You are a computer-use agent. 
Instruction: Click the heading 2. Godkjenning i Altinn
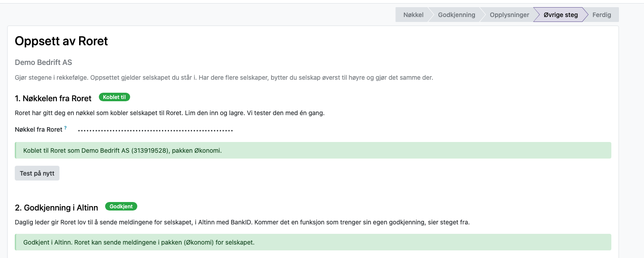[56, 208]
